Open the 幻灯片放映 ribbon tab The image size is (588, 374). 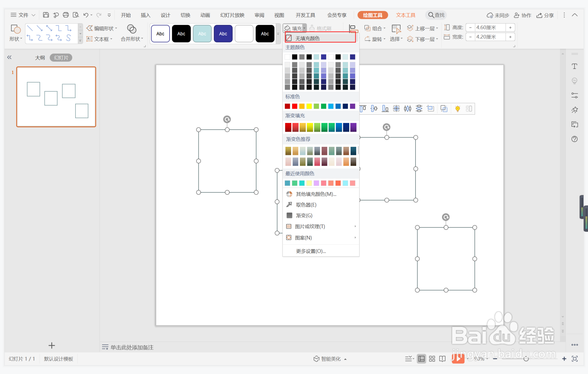pyautogui.click(x=232, y=15)
